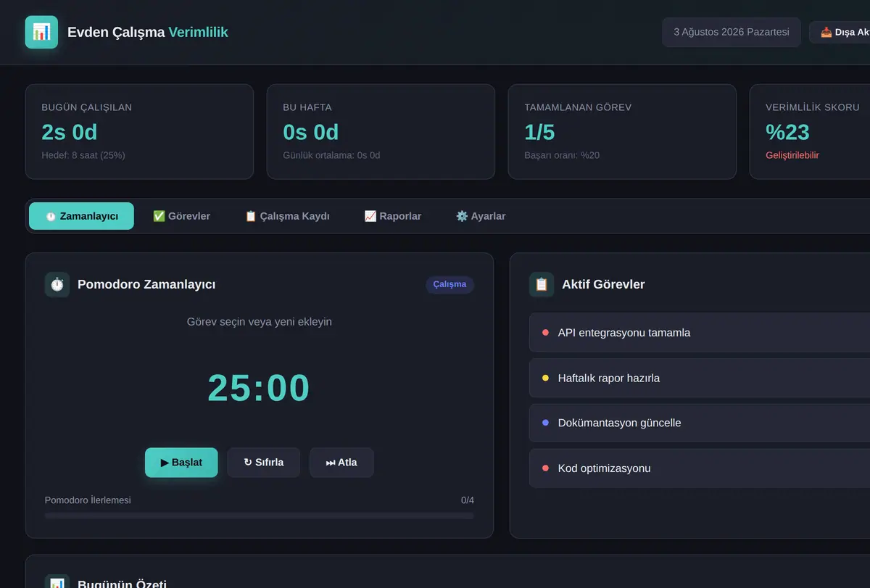Image resolution: width=870 pixels, height=588 pixels.
Task: Click the 0/4 pomodoro count
Action: tap(468, 500)
